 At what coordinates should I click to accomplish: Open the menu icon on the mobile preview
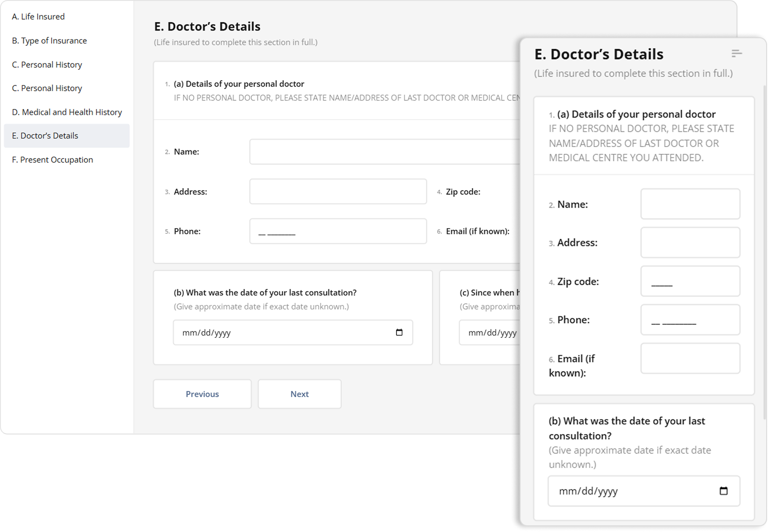(x=737, y=53)
